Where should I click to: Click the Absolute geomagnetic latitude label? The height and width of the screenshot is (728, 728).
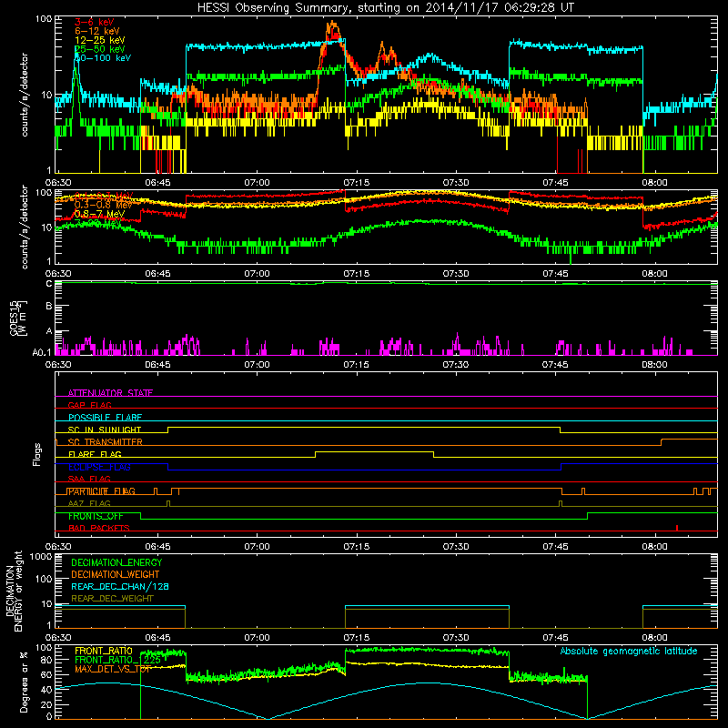click(629, 651)
